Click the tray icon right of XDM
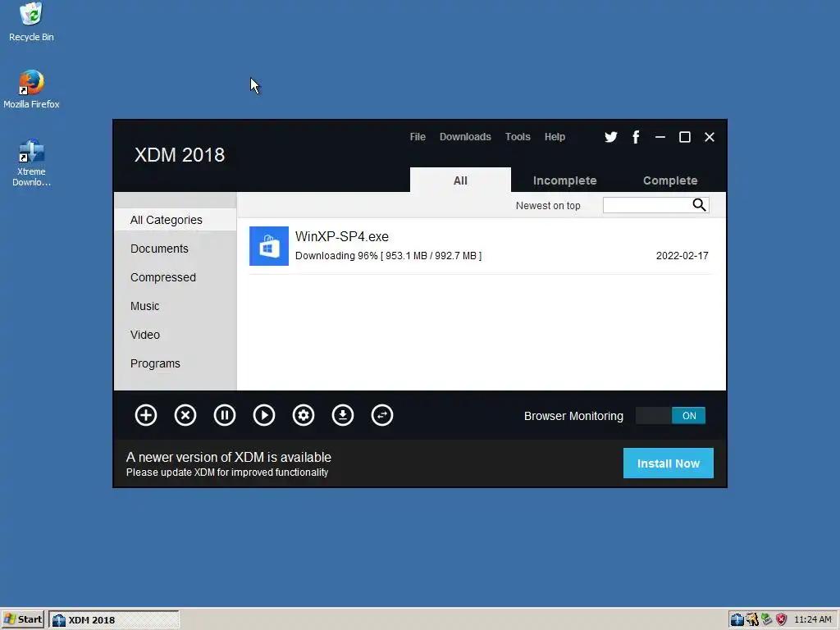This screenshot has height=630, width=840. [752, 619]
